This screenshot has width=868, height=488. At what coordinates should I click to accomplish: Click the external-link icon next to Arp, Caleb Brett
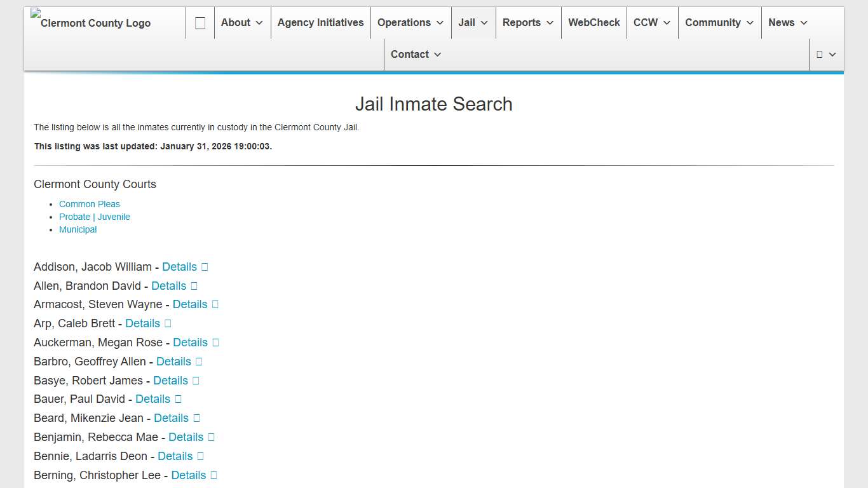pyautogui.click(x=168, y=323)
